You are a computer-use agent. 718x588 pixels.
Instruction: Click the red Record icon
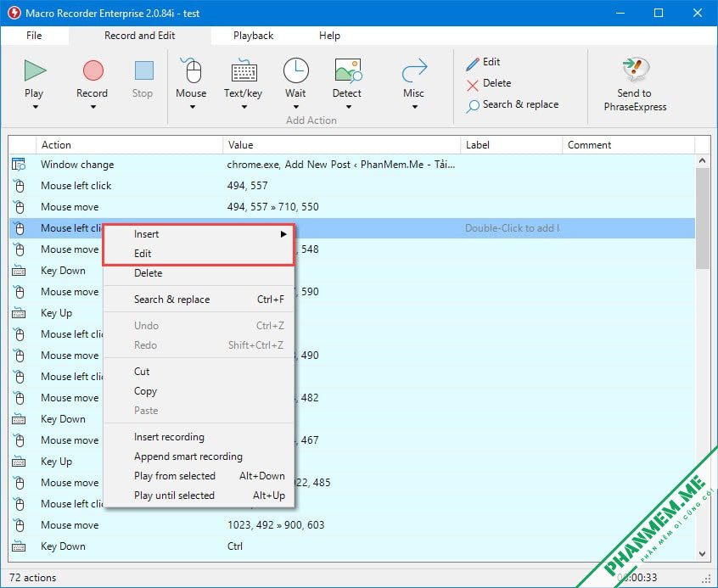93,70
